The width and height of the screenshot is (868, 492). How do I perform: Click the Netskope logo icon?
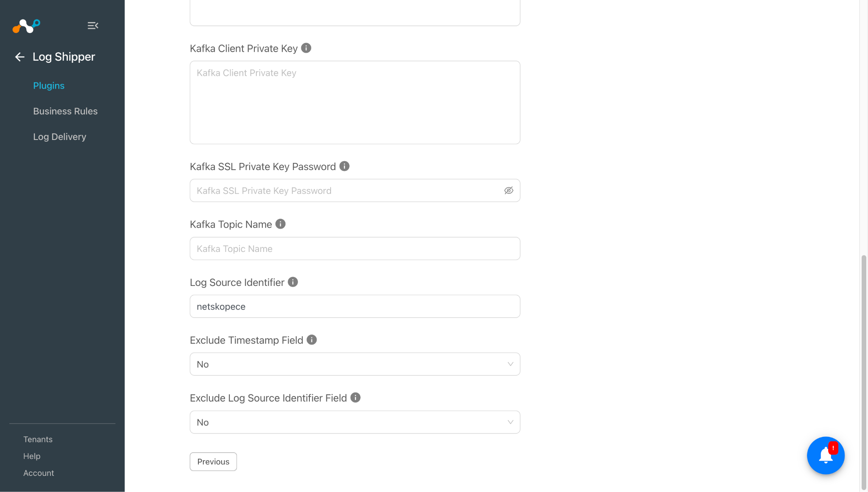26,26
